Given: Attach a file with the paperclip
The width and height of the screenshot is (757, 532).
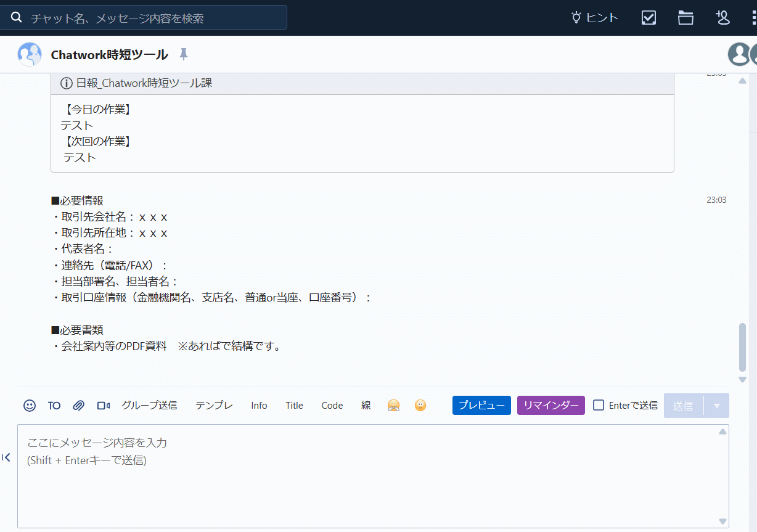Looking at the screenshot, I should coord(78,406).
